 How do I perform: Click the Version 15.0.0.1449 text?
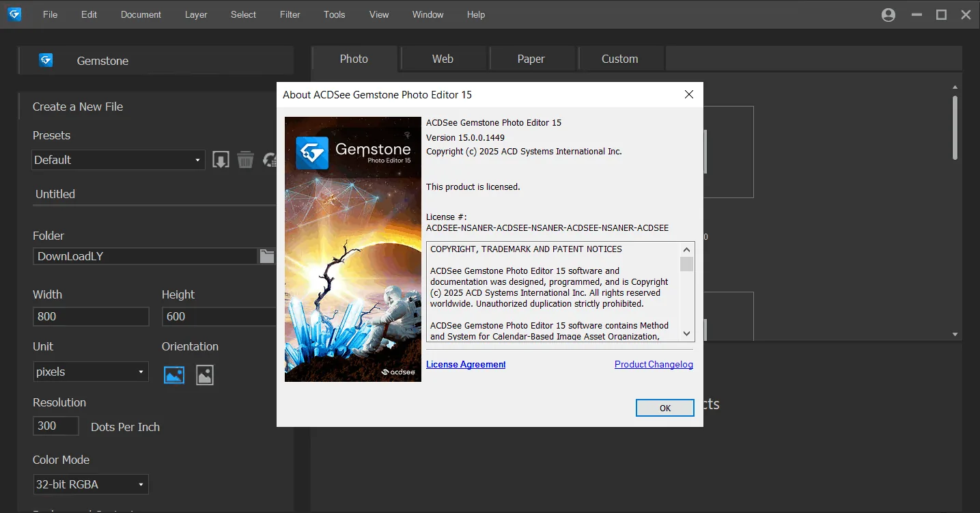(465, 137)
